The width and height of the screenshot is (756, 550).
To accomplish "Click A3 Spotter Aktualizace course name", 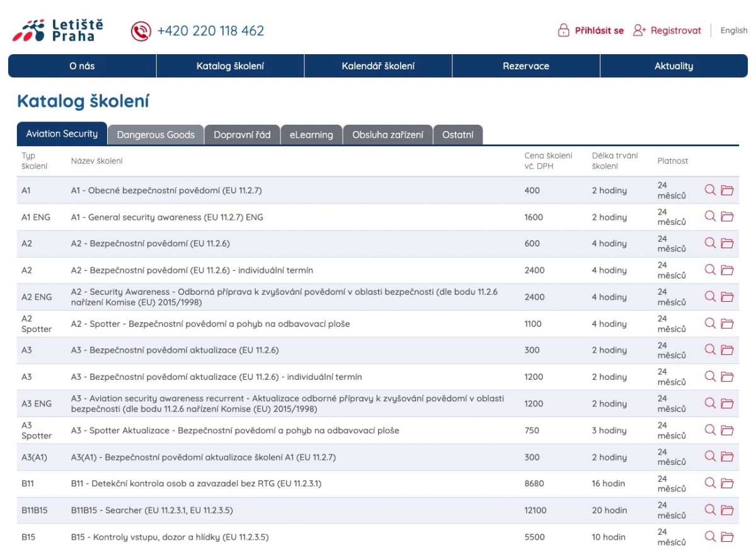I will (x=235, y=430).
